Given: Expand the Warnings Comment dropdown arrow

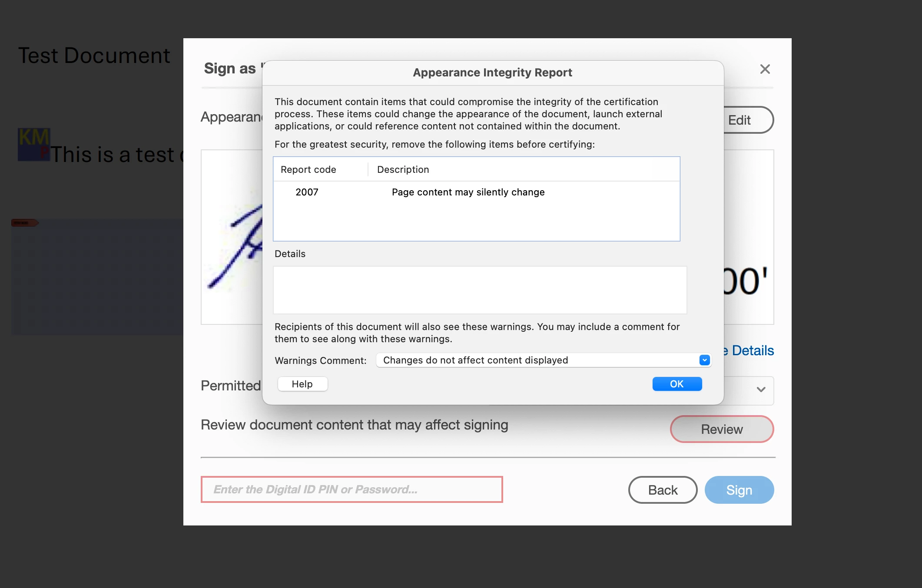Looking at the screenshot, I should [x=704, y=360].
